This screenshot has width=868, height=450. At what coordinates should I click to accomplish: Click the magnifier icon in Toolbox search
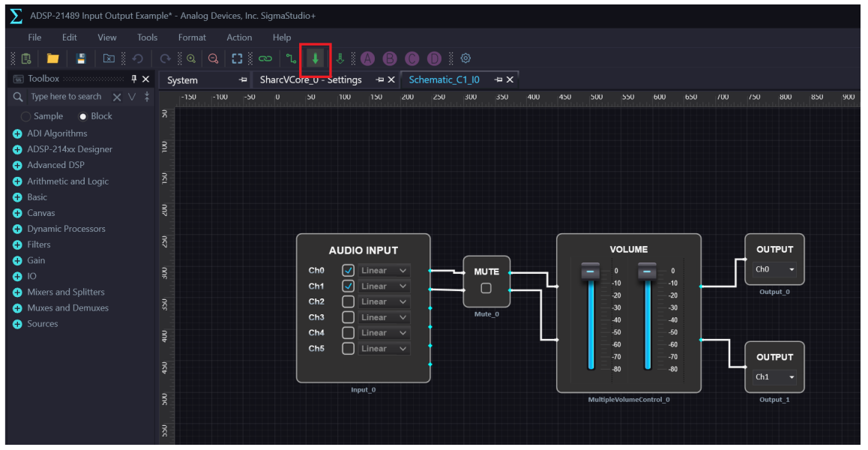pos(18,97)
